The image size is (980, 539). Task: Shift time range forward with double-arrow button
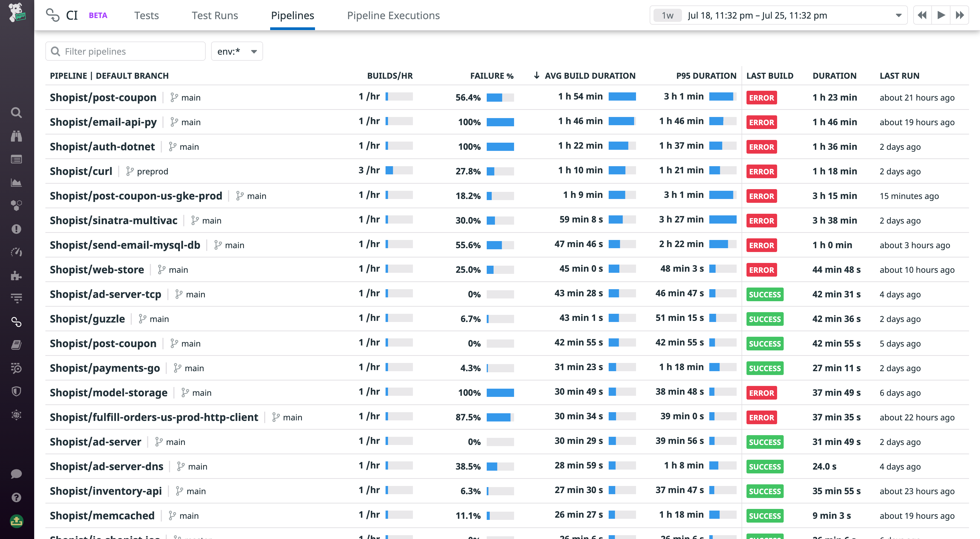tap(960, 15)
